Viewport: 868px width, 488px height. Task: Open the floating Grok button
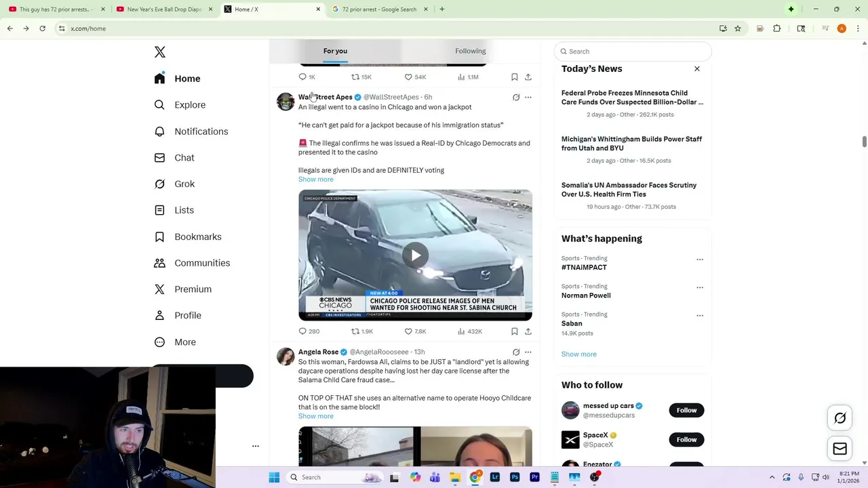(840, 418)
